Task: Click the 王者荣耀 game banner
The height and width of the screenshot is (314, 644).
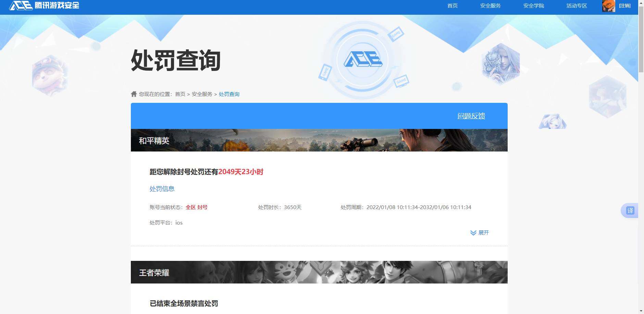Action: (319, 272)
